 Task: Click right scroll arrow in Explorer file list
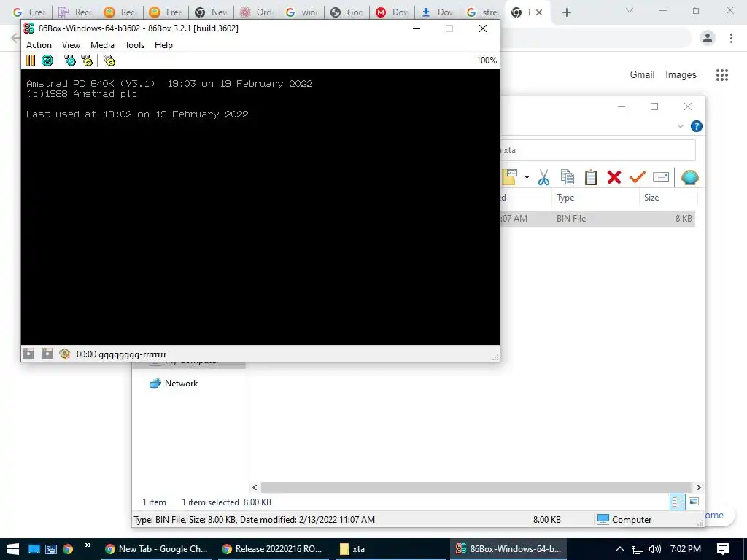point(698,487)
